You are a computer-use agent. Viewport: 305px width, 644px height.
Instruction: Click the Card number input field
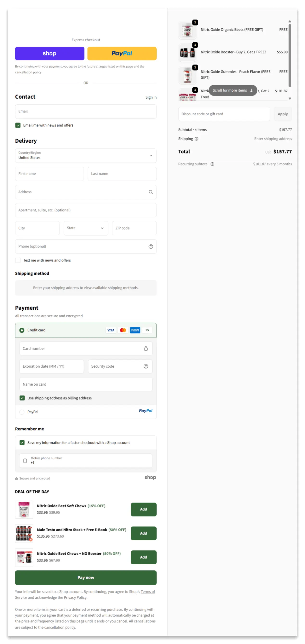point(86,349)
